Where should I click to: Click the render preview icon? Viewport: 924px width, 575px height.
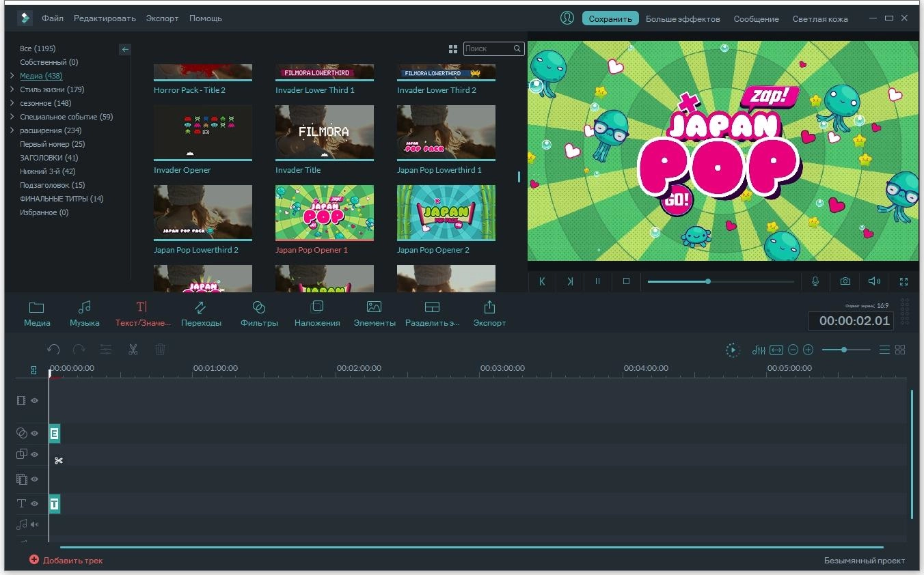coord(732,350)
